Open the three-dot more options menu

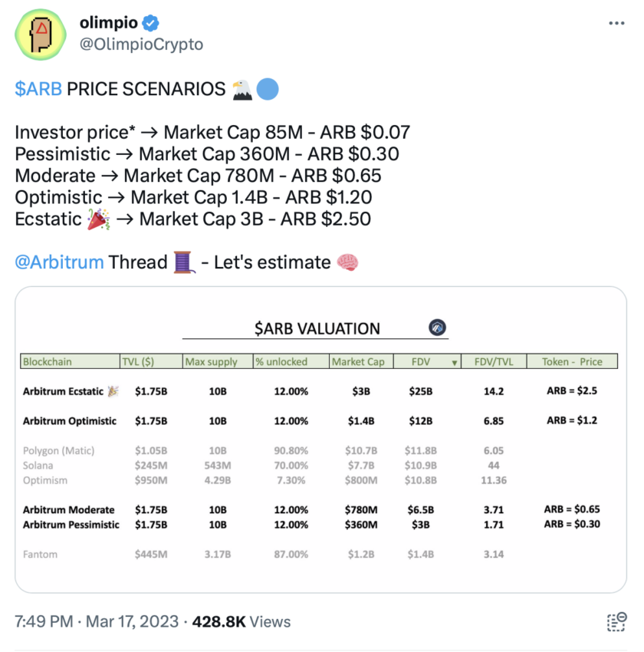click(616, 23)
